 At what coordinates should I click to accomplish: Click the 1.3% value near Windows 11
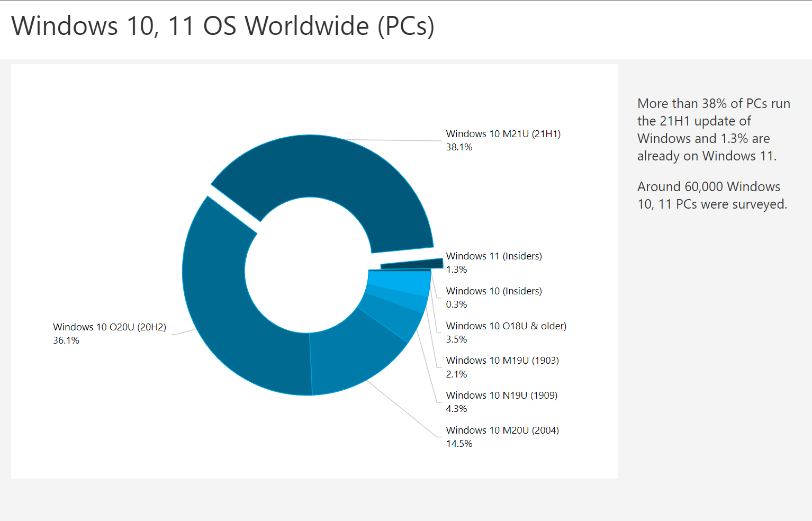pyautogui.click(x=456, y=269)
